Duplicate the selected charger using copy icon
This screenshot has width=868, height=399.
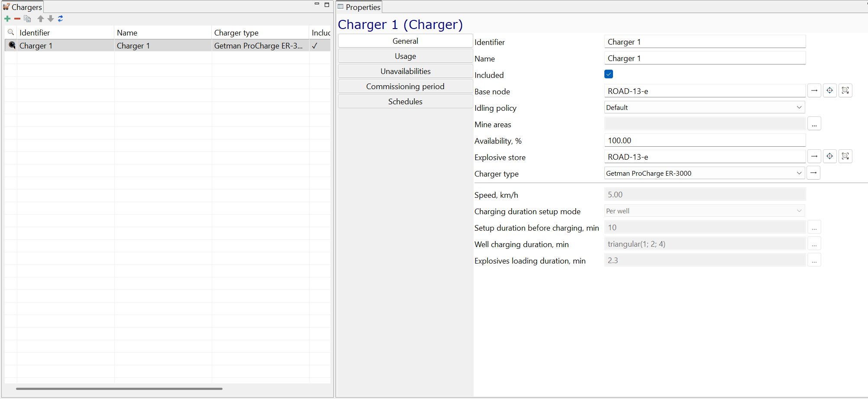(x=27, y=19)
